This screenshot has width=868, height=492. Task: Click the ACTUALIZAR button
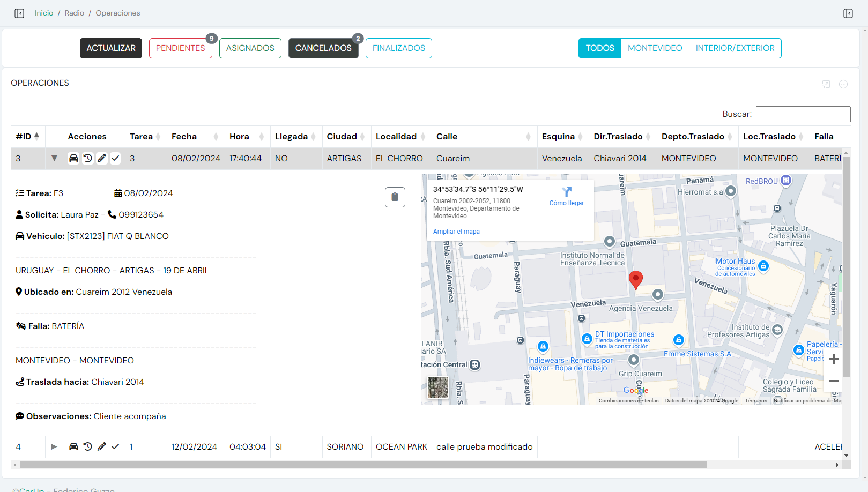click(111, 48)
